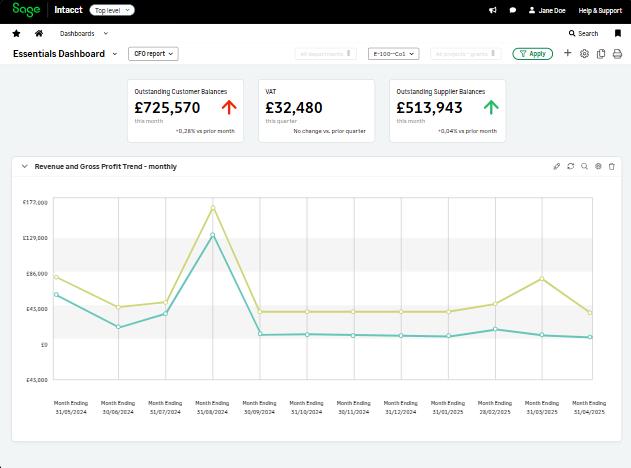This screenshot has height=468, width=631.
Task: Click axis label Month Ending 31/08/2024
Action: 212,407
